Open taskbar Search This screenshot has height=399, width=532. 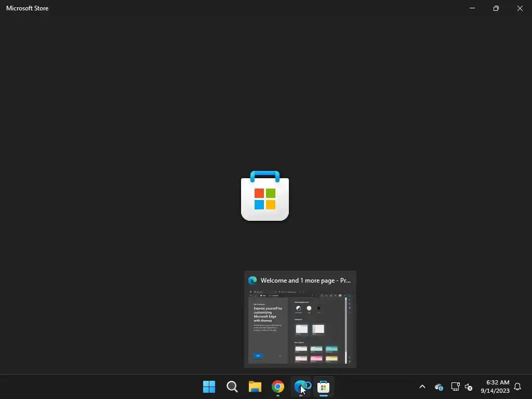[232, 387]
